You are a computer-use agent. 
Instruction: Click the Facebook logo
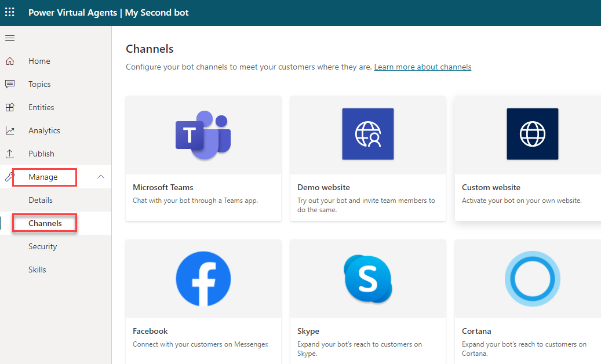[x=203, y=279]
